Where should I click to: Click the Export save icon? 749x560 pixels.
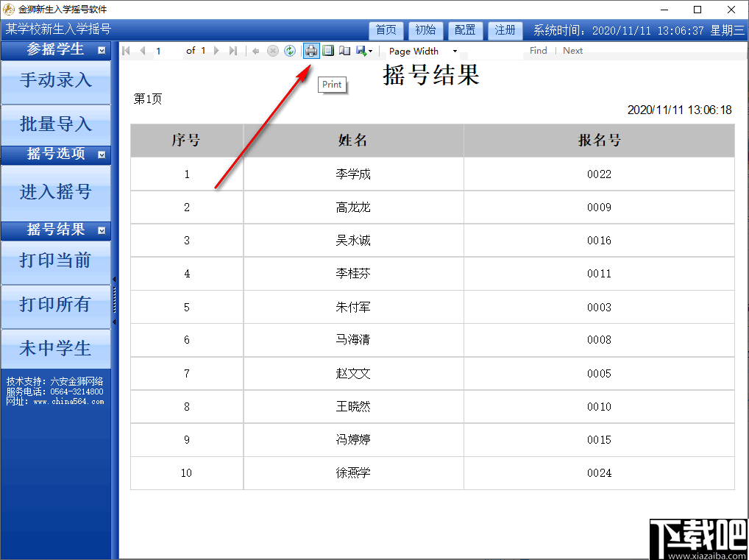pyautogui.click(x=360, y=51)
